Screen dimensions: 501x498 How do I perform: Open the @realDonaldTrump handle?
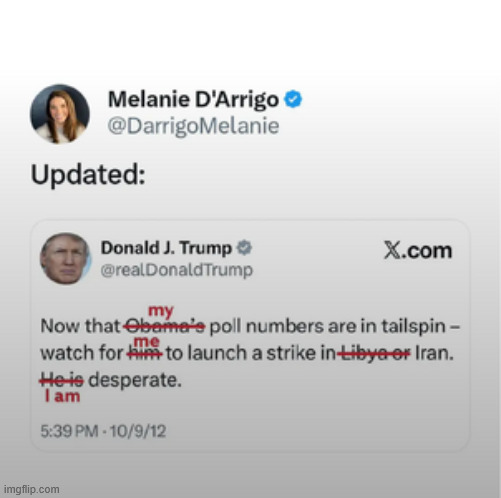tap(177, 270)
